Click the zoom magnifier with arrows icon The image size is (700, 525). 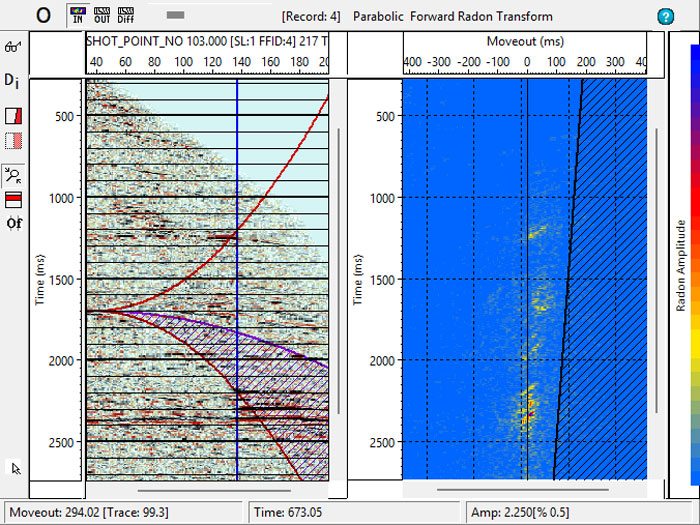[13, 174]
